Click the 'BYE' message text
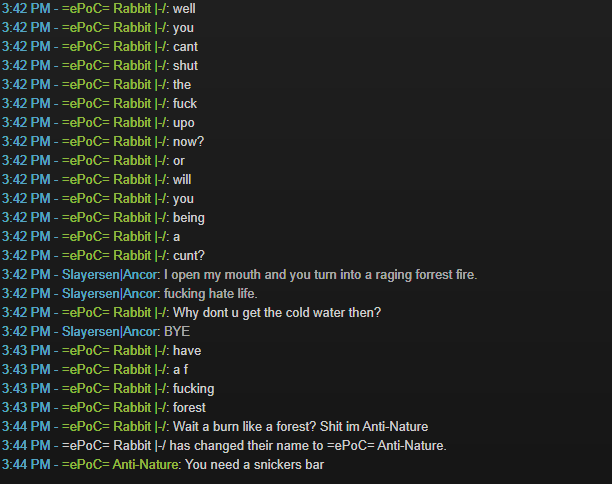 [x=177, y=331]
